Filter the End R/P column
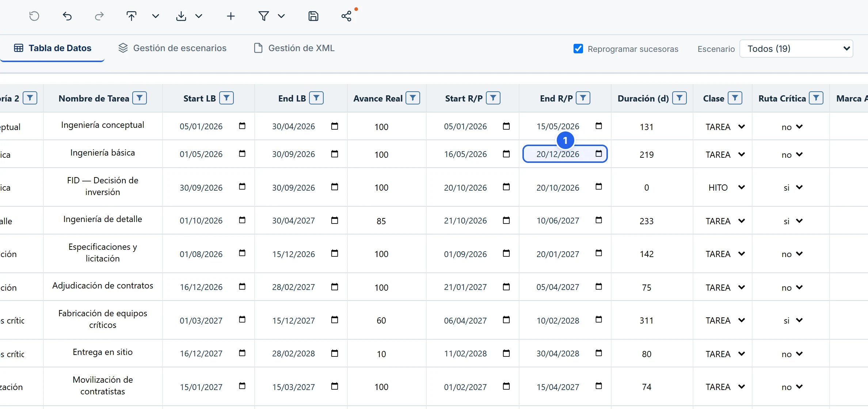The width and height of the screenshot is (868, 409). click(x=583, y=98)
